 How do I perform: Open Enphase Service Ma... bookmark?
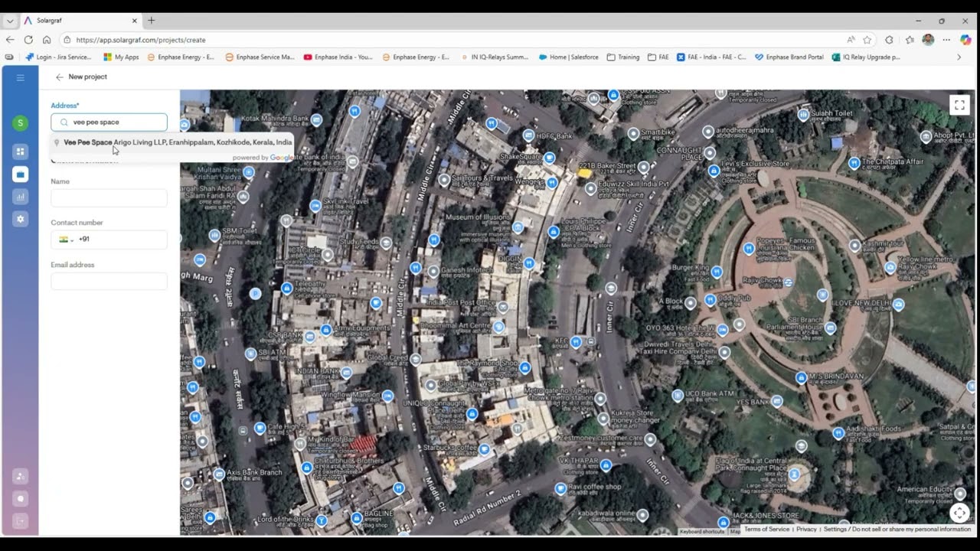click(260, 57)
